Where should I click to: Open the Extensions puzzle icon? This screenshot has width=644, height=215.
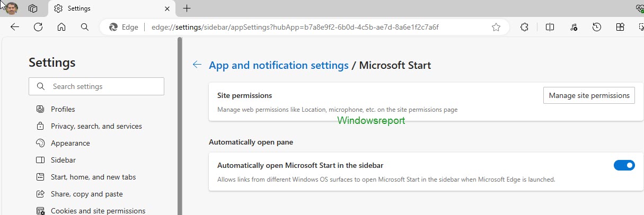[x=525, y=27]
